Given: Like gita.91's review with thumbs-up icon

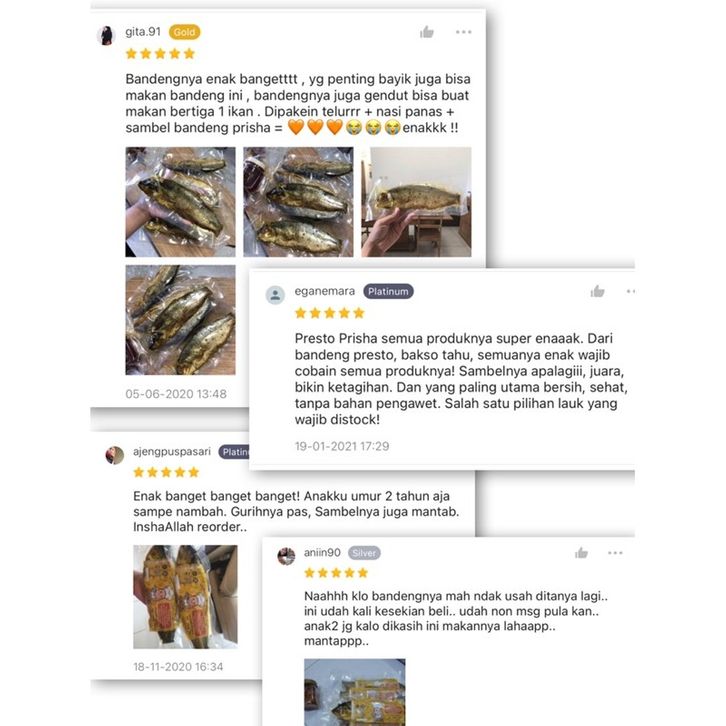Looking at the screenshot, I should point(426,32).
